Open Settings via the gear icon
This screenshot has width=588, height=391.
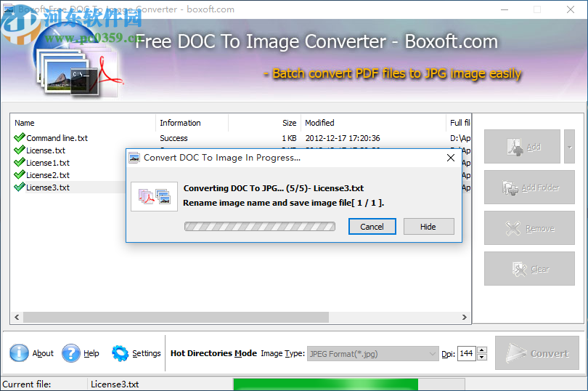point(120,353)
